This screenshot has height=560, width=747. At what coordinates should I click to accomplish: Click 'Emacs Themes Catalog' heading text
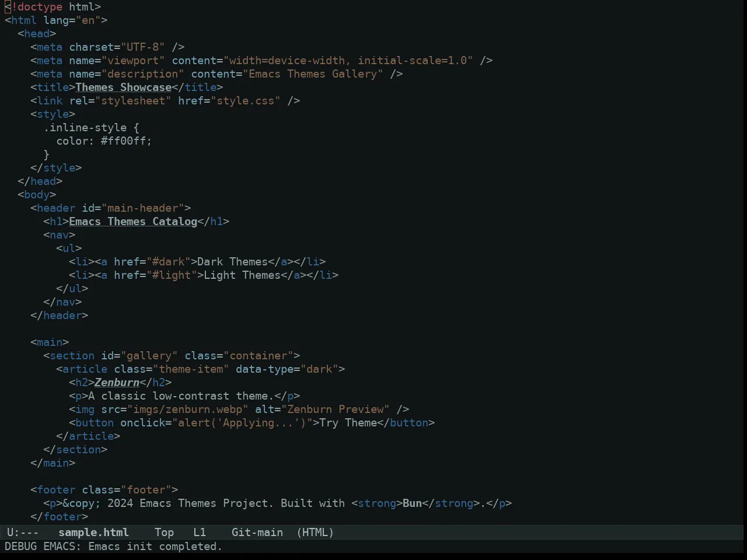pyautogui.click(x=133, y=222)
